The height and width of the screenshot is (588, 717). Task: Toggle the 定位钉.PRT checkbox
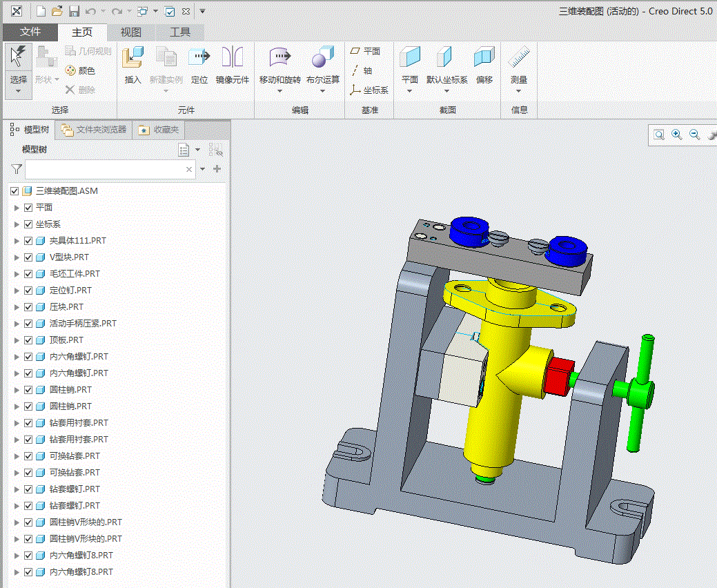[28, 291]
